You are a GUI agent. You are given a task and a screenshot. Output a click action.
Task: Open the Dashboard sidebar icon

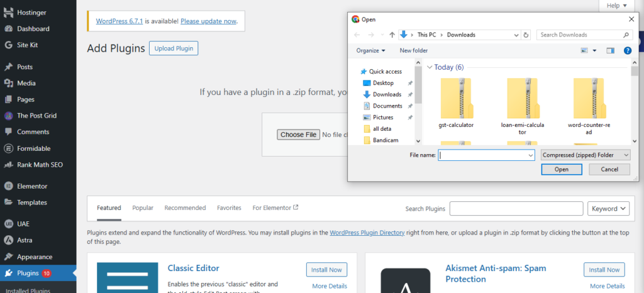tap(8, 29)
